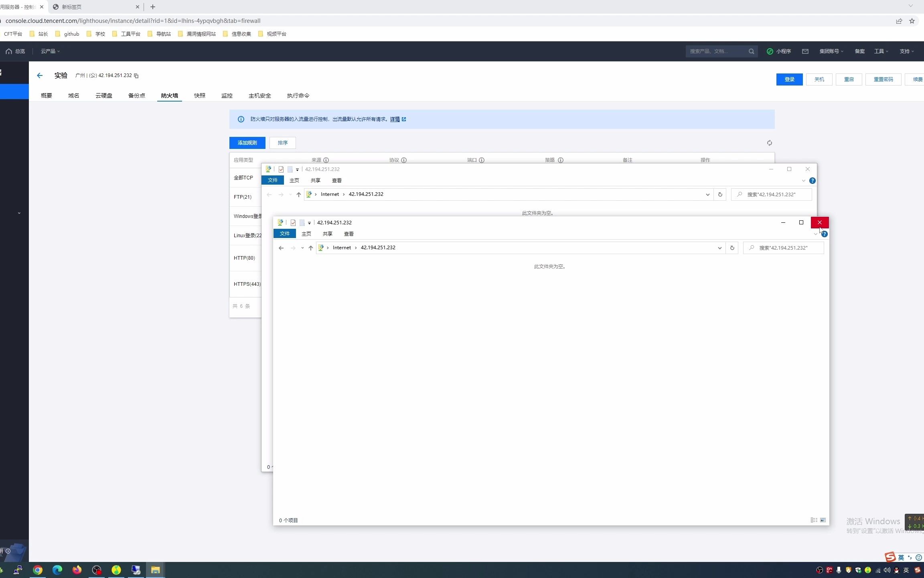Click the 排序 button

click(282, 143)
